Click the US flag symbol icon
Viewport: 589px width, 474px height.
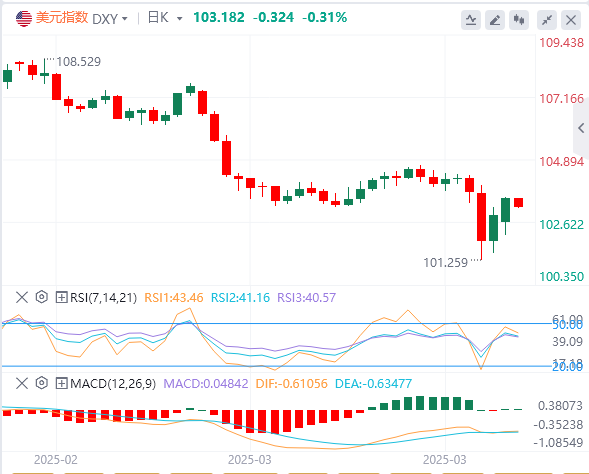[24, 18]
